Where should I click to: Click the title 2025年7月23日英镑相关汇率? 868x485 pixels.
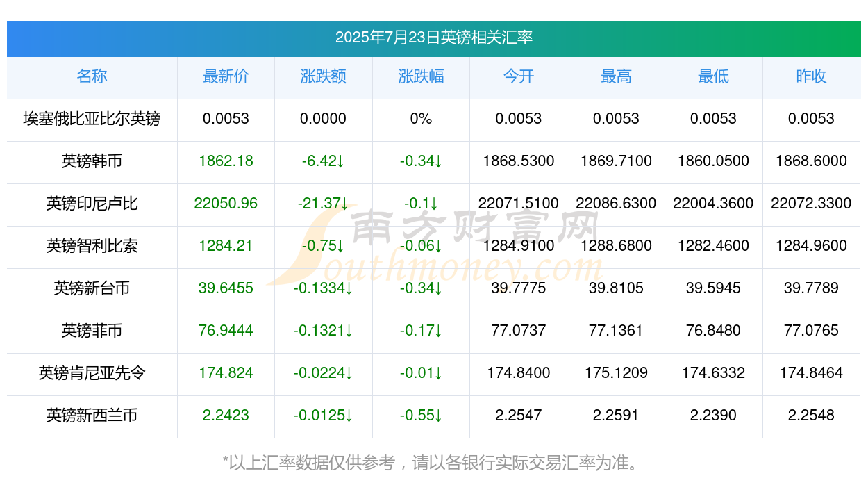(x=434, y=38)
